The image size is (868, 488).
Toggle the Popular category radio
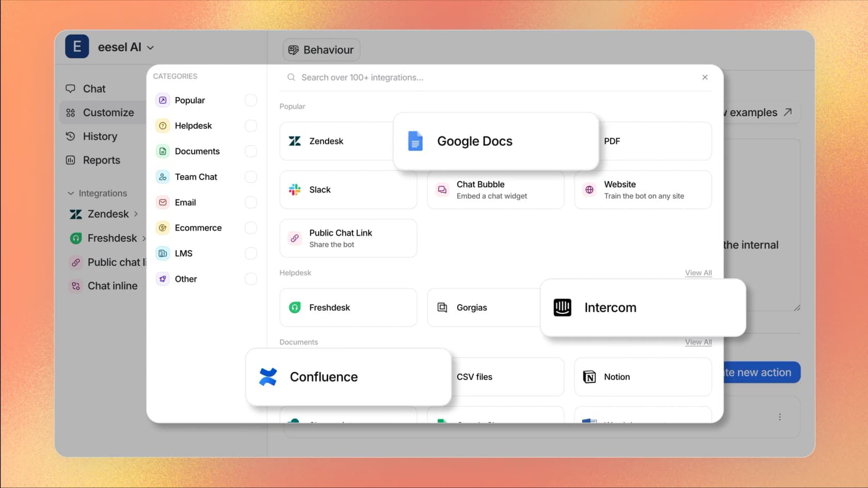[x=251, y=100]
